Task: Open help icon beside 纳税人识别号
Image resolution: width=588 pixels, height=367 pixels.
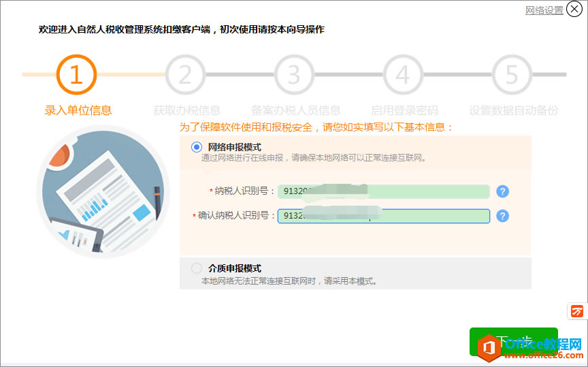Action: 502,191
